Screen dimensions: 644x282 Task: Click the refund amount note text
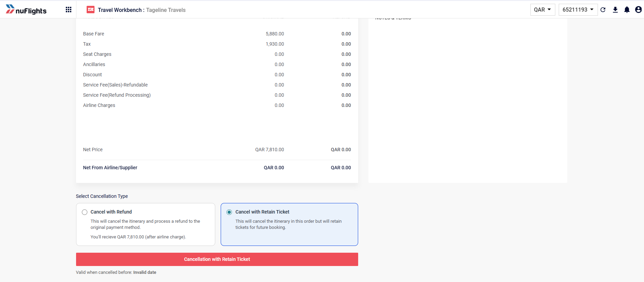click(138, 237)
